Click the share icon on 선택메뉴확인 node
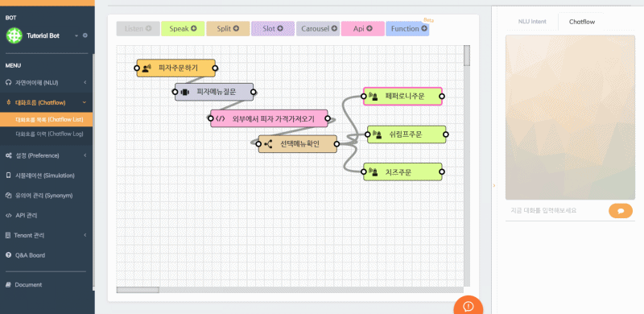This screenshot has height=314, width=644. point(268,144)
